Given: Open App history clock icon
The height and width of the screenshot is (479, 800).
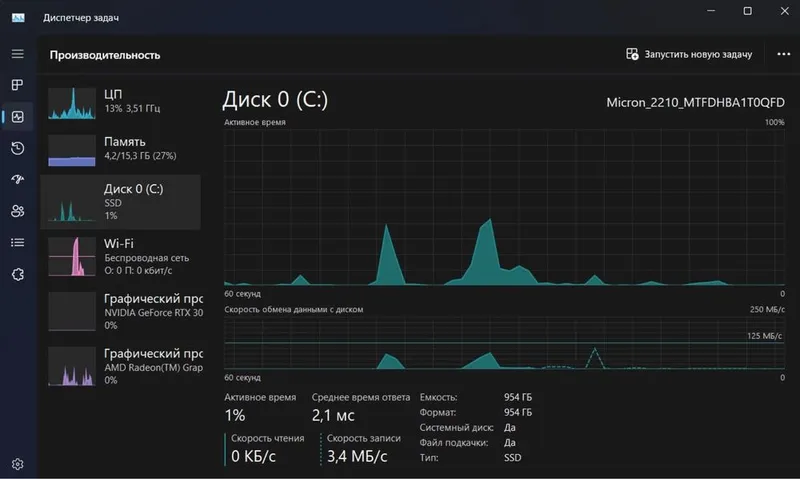Looking at the screenshot, I should tap(17, 148).
